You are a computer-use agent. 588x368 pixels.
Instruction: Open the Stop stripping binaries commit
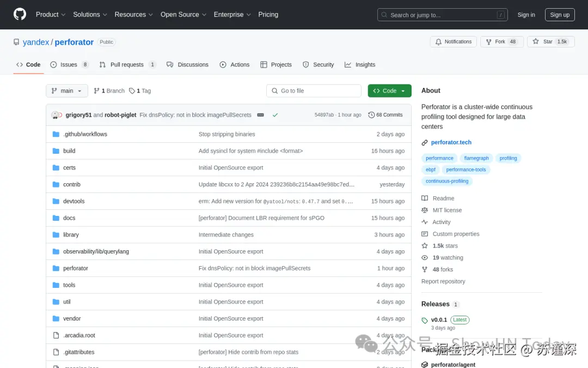click(227, 134)
